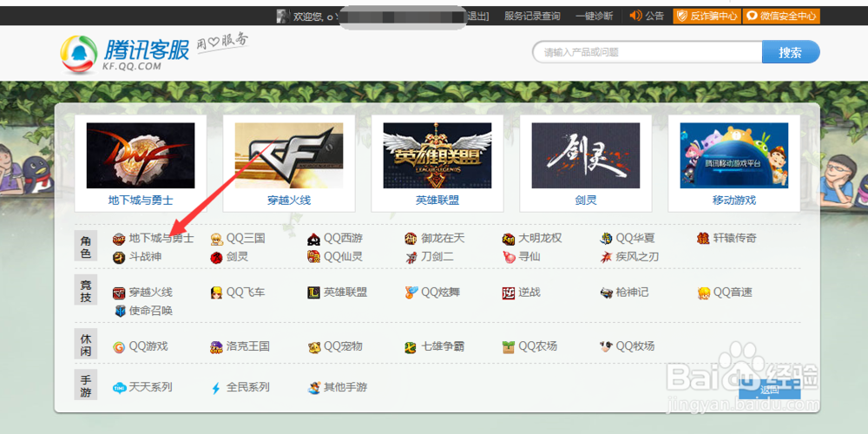Open the 移动游戏 banner thumbnail

click(734, 155)
